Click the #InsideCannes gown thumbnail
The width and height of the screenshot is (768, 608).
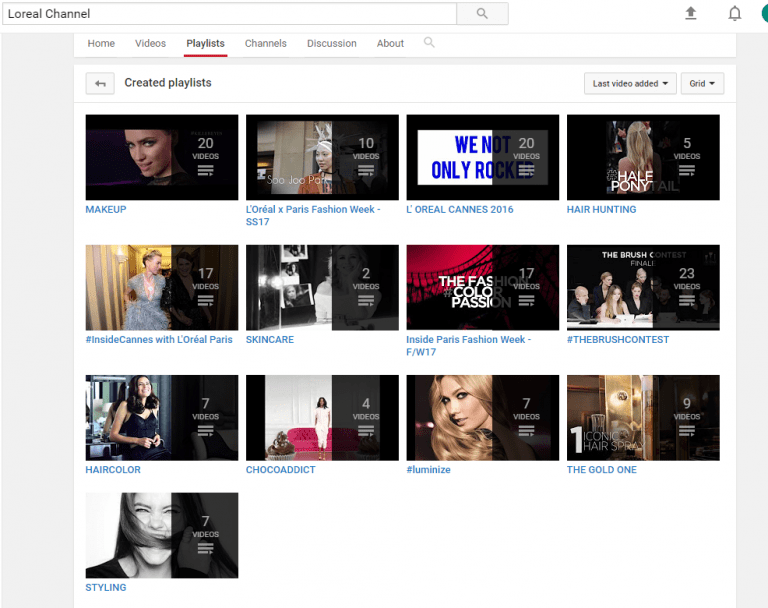(162, 288)
